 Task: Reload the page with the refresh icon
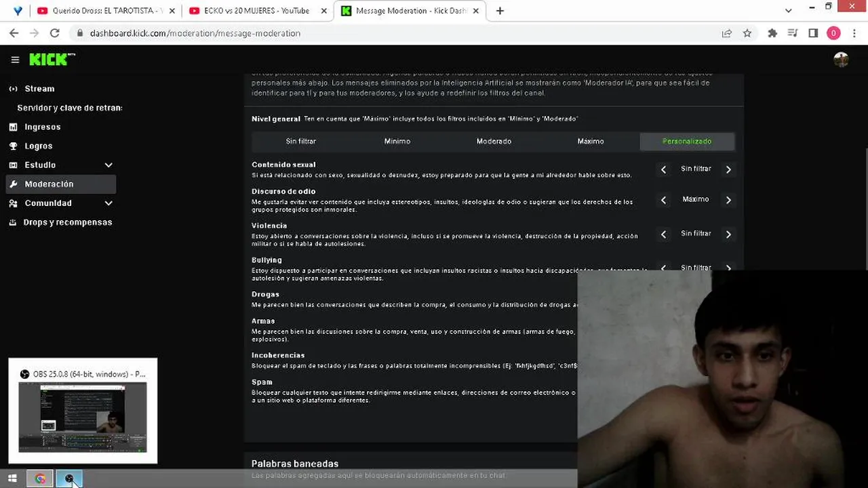[x=55, y=33]
